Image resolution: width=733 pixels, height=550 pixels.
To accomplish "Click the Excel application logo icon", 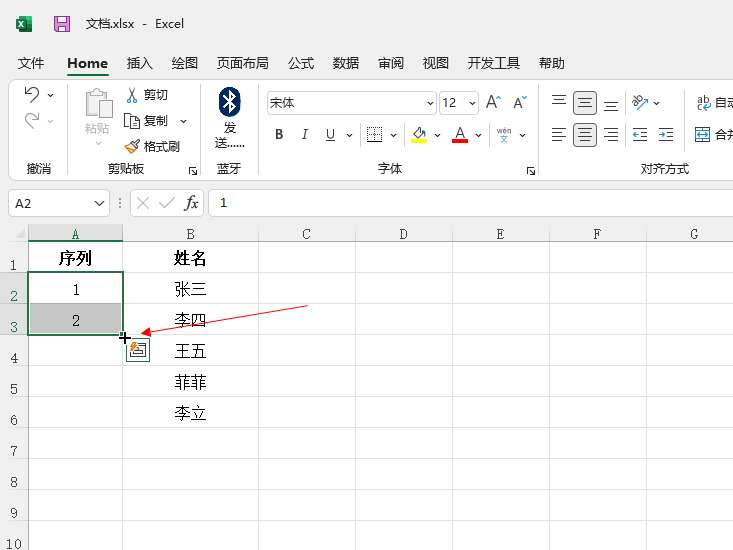I will click(x=24, y=24).
